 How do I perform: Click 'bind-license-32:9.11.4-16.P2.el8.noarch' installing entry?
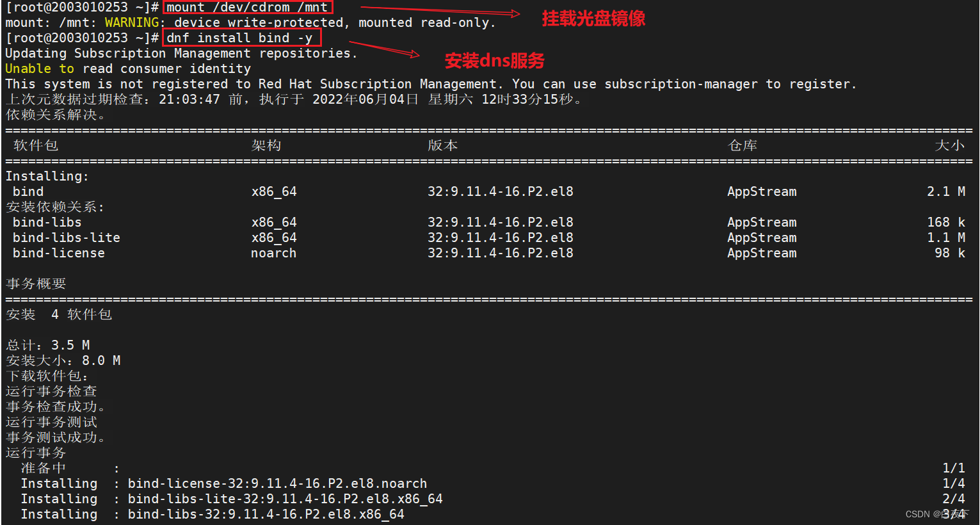pos(278,483)
